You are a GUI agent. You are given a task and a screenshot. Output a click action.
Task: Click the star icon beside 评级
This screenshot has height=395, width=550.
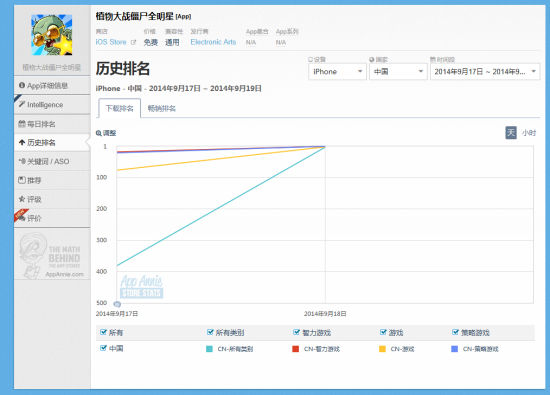[x=22, y=199]
